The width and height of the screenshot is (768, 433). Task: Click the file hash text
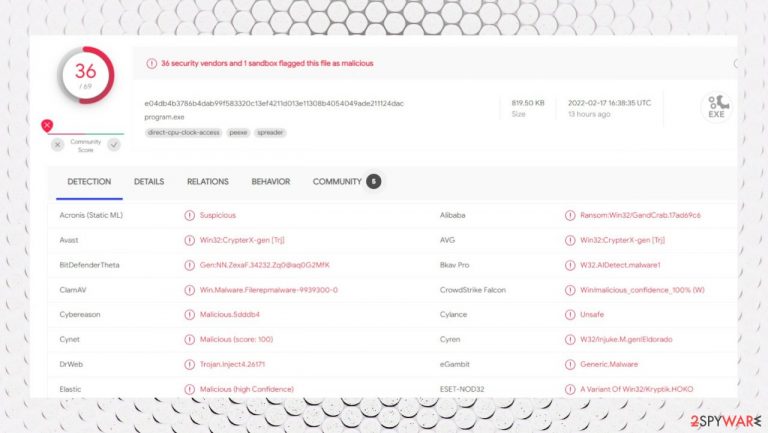(274, 103)
